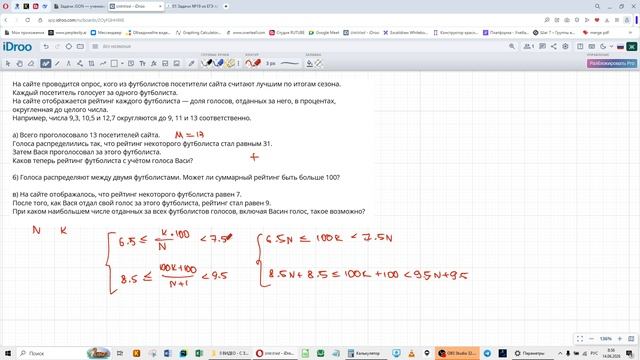640x360 pixels.
Task: Select the blue pen preset
Action: [219, 63]
